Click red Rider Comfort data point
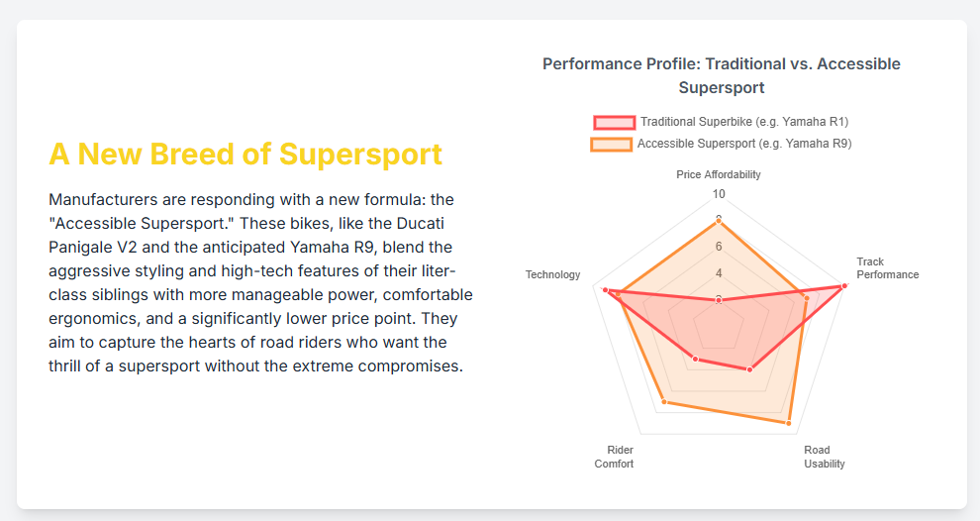980x521 pixels. point(696,359)
